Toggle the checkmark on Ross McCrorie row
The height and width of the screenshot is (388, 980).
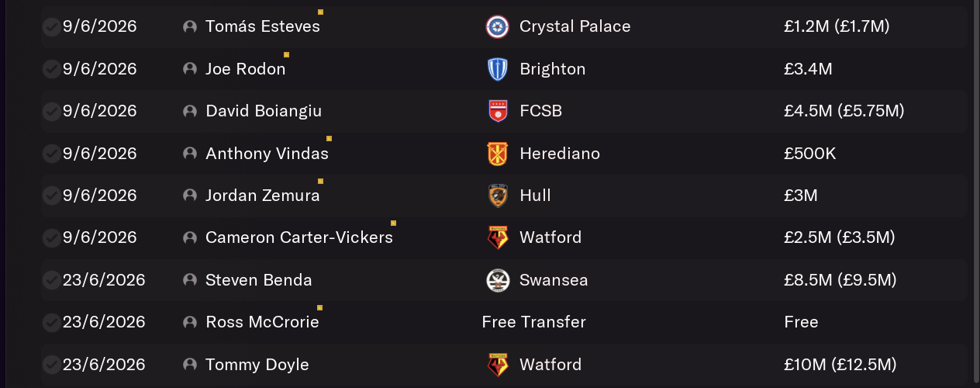coord(51,322)
